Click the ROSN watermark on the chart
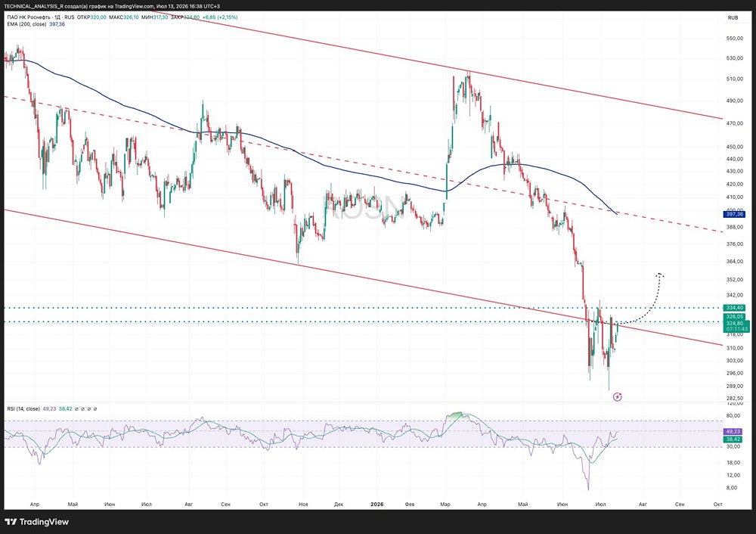The image size is (756, 534). point(363,206)
